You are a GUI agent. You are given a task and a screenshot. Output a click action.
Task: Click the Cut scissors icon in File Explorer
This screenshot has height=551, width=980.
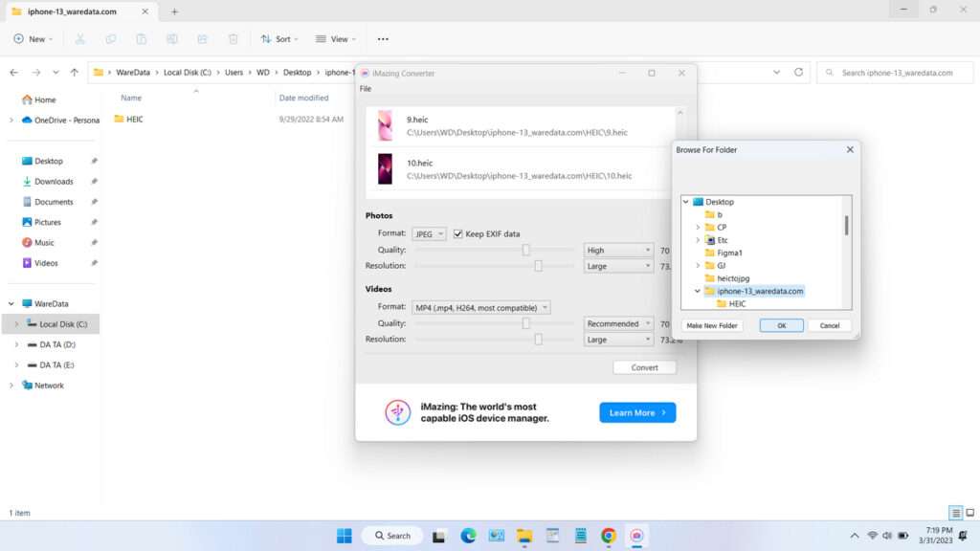coord(80,38)
